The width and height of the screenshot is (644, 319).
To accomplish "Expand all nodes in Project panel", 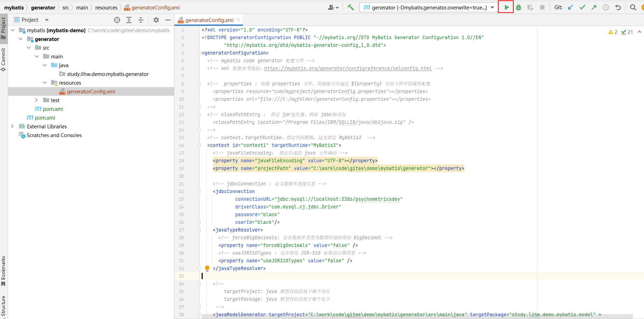I will tap(129, 20).
